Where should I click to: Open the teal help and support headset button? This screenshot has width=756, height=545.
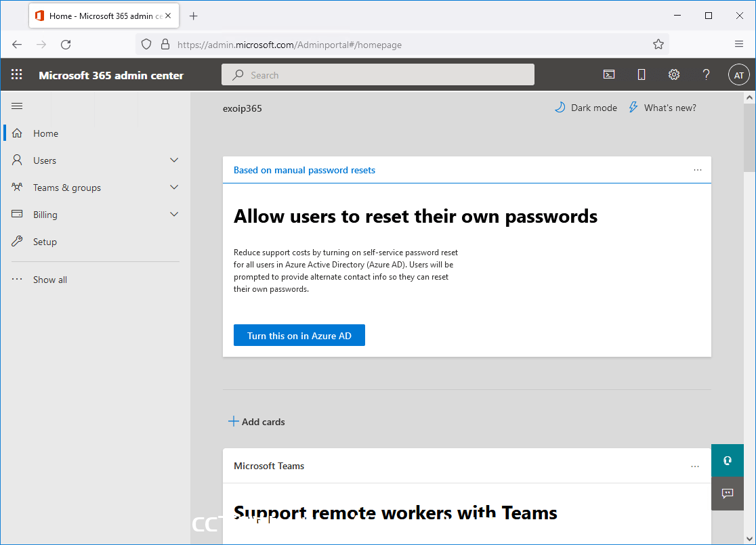tap(728, 460)
